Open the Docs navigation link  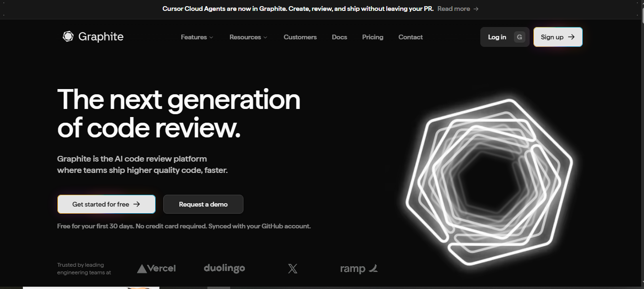coord(339,37)
